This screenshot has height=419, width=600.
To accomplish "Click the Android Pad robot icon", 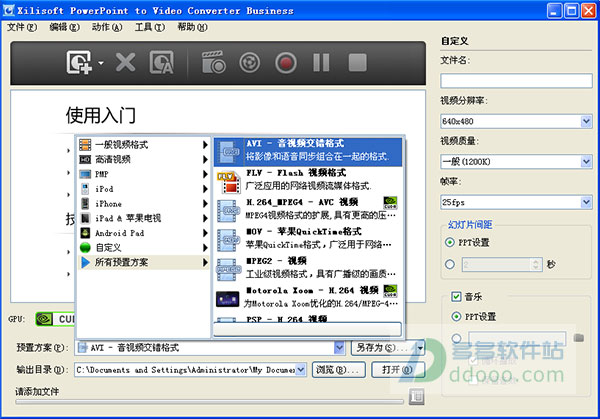I will [x=85, y=233].
